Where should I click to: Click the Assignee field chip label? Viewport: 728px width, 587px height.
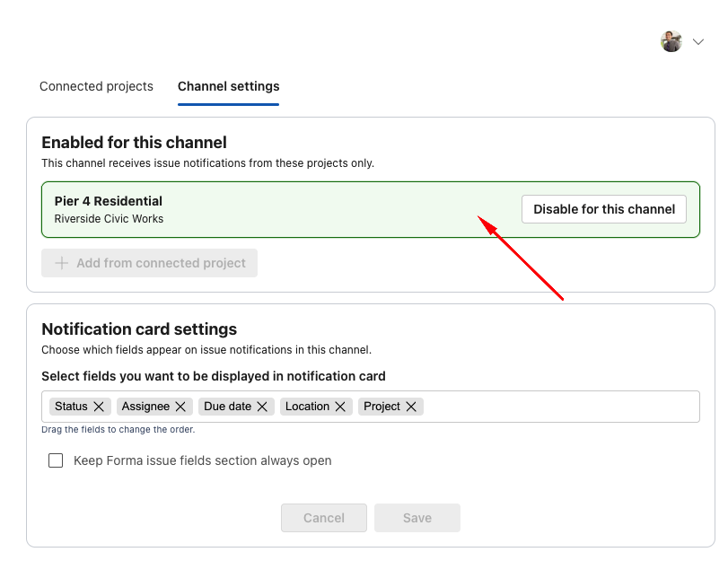(x=145, y=407)
